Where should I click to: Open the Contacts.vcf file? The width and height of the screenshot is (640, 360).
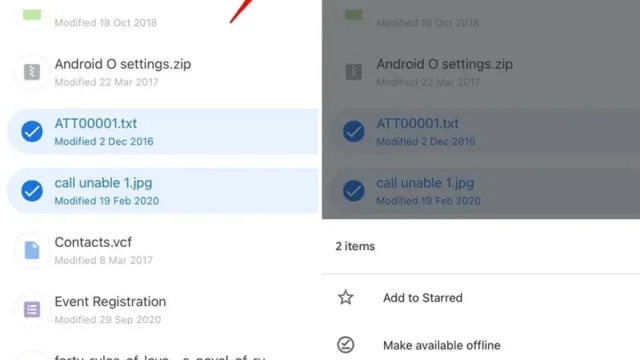click(x=93, y=242)
